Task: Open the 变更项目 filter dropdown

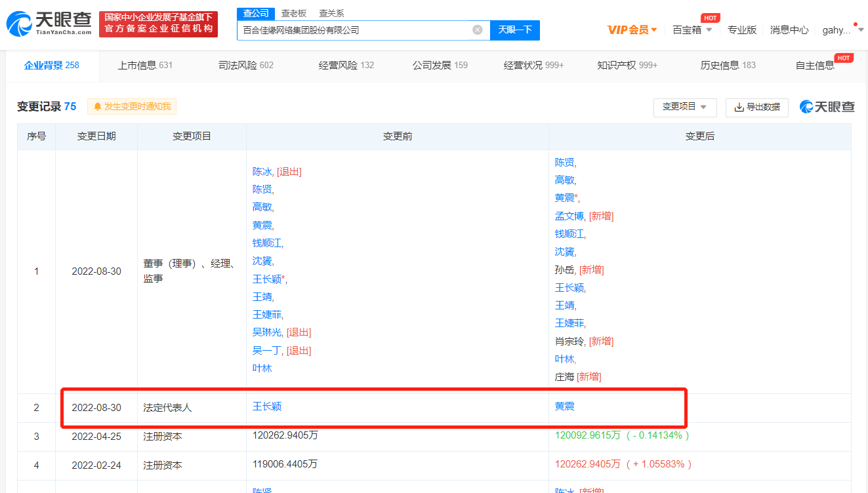Action: [684, 107]
